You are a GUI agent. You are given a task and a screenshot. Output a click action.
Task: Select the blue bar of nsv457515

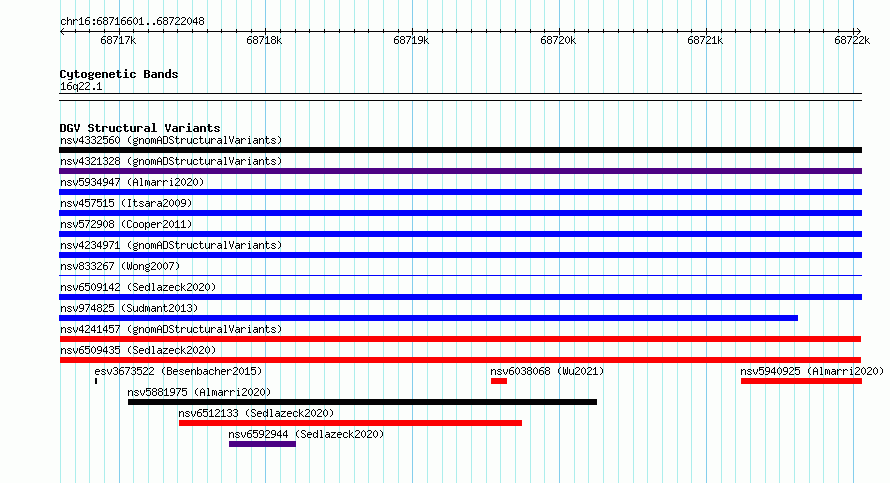(x=460, y=213)
